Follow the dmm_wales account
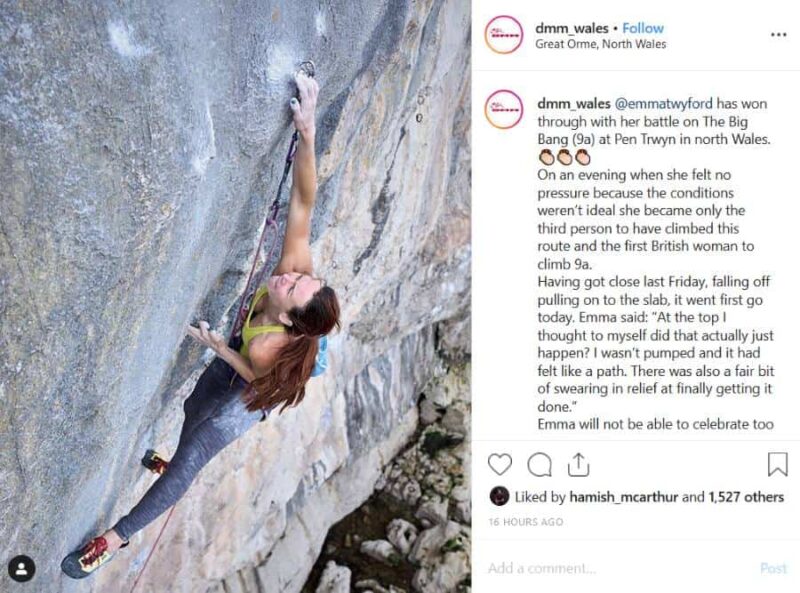The height and width of the screenshot is (593, 800). click(643, 28)
